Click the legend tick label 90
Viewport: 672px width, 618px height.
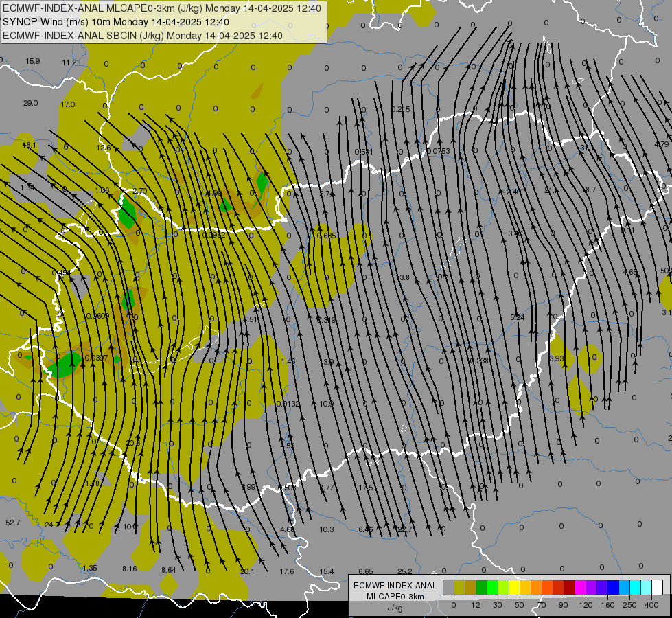pyautogui.click(x=563, y=605)
